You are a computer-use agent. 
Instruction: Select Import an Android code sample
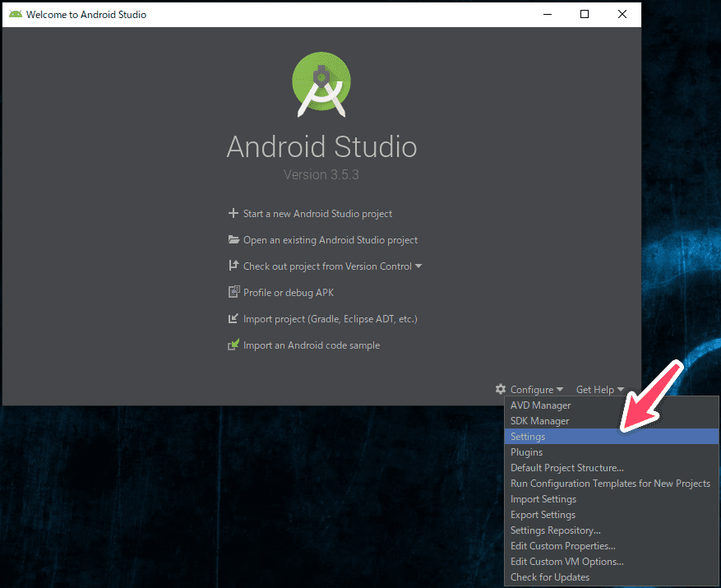pos(312,345)
